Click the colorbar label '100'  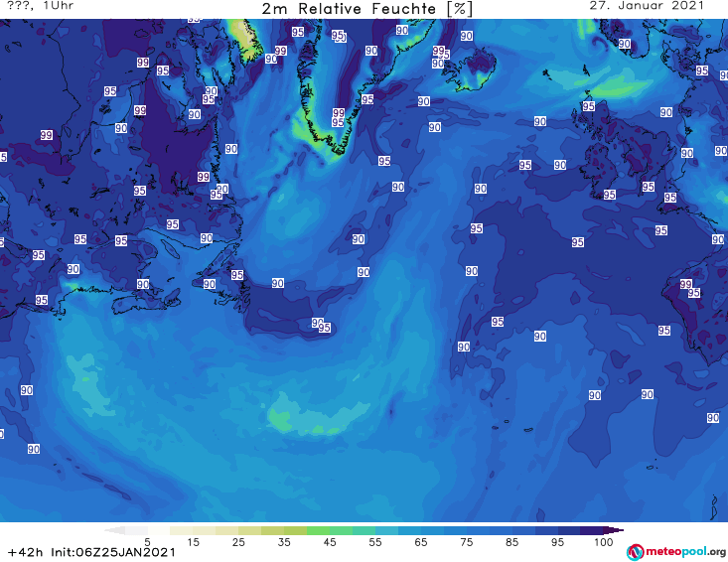coord(603,542)
